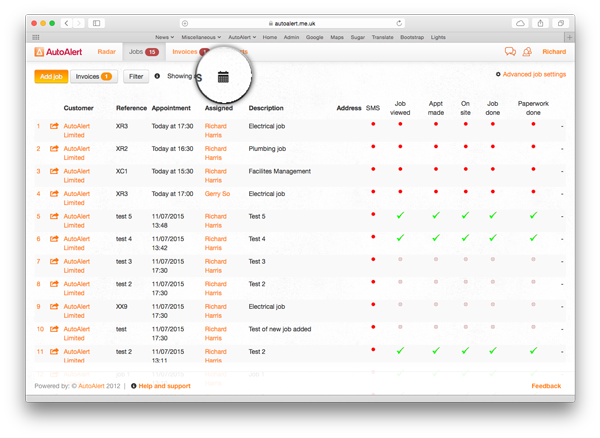
Task: Click the AutoAlert logo
Action: coord(58,52)
